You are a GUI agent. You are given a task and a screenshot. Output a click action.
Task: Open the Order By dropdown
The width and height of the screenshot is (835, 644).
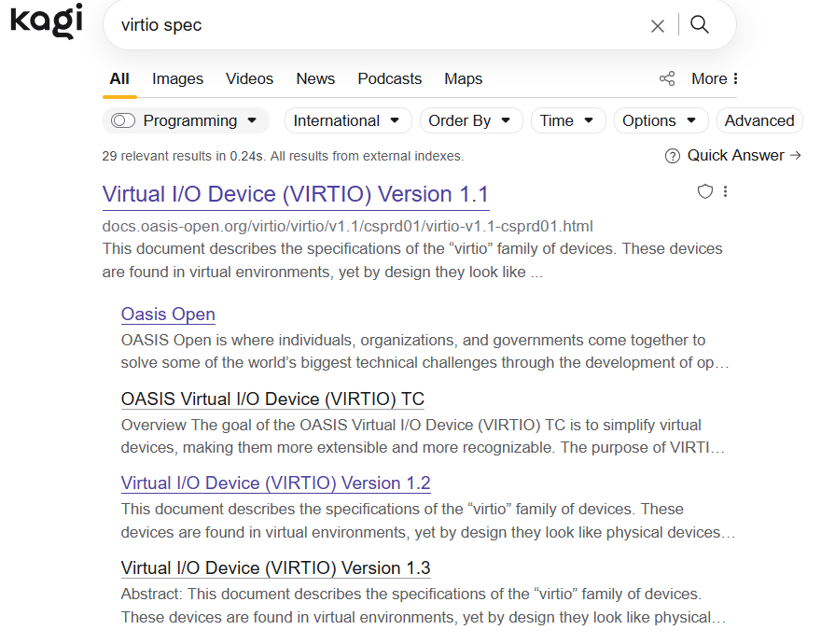pos(470,120)
